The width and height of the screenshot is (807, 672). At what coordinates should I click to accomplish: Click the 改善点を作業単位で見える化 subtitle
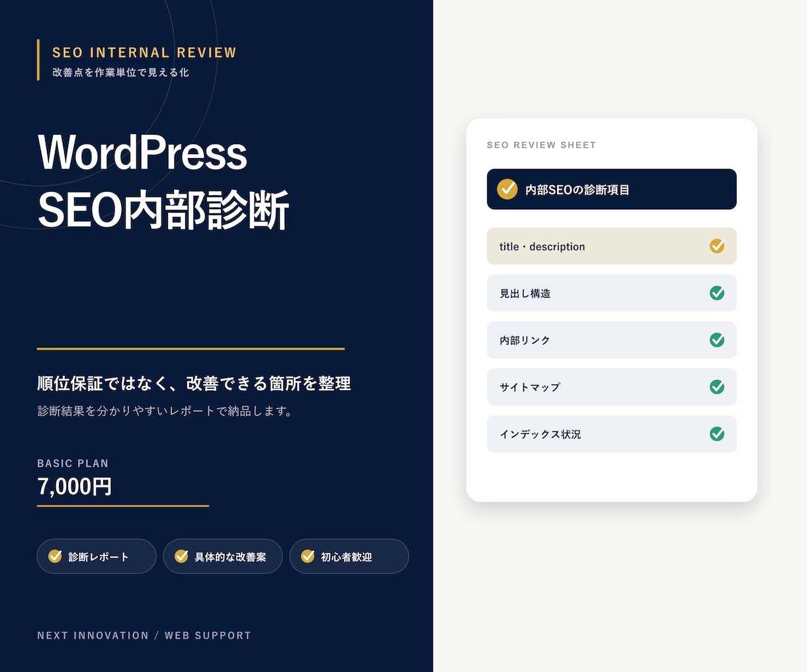click(x=120, y=72)
